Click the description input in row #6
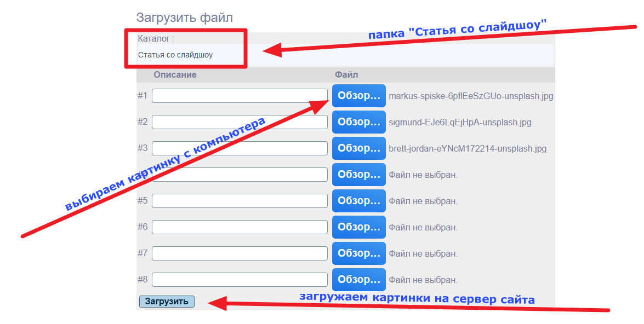 [x=240, y=227]
